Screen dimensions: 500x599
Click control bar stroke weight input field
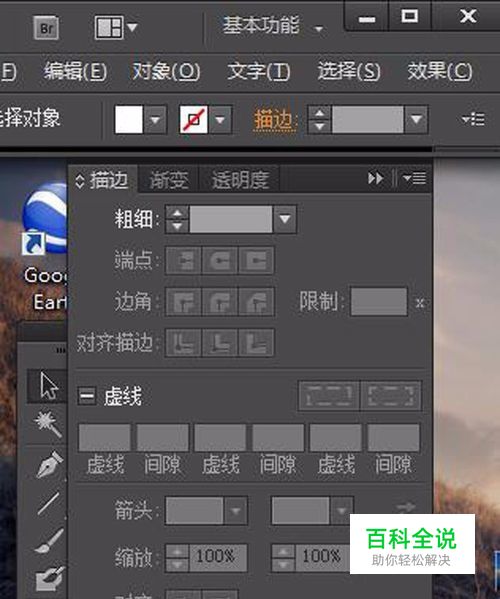point(367,120)
